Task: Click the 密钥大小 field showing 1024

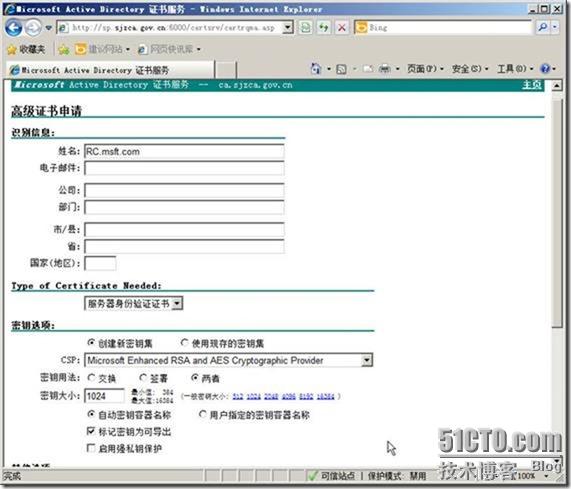Action: 104,396
